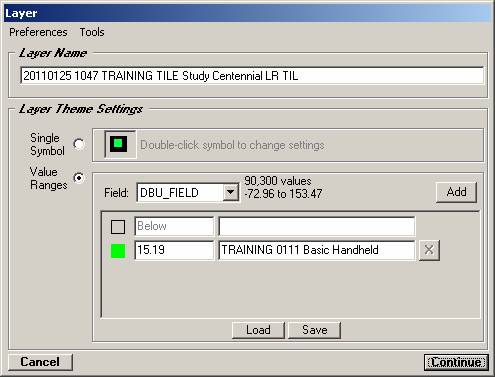Click the Add button
This screenshot has width=495, height=377.
point(456,192)
